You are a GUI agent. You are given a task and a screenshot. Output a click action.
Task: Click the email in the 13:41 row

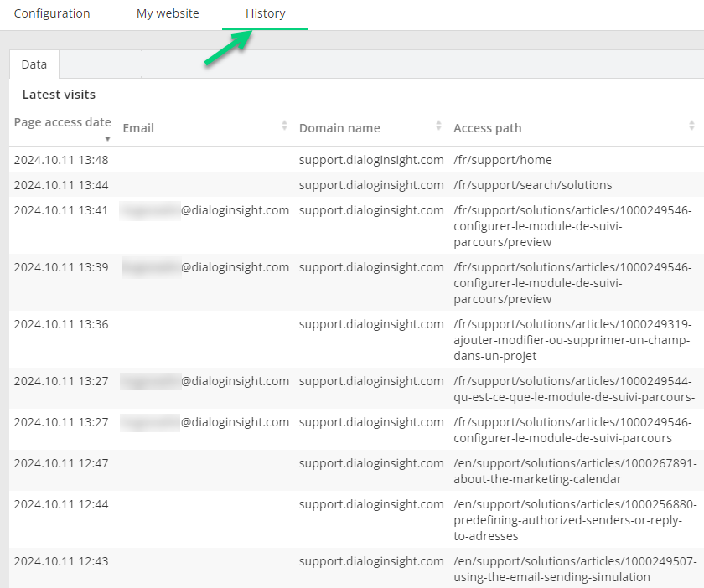point(204,210)
